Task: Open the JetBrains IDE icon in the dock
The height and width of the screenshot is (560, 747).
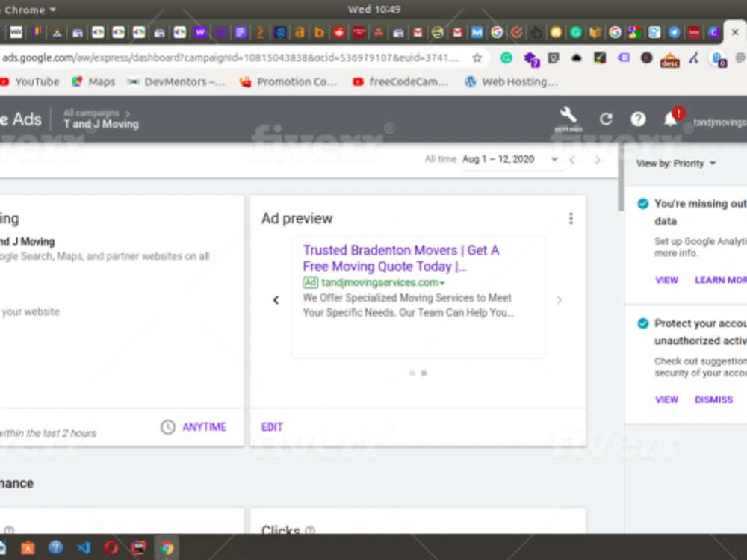Action: [139, 547]
